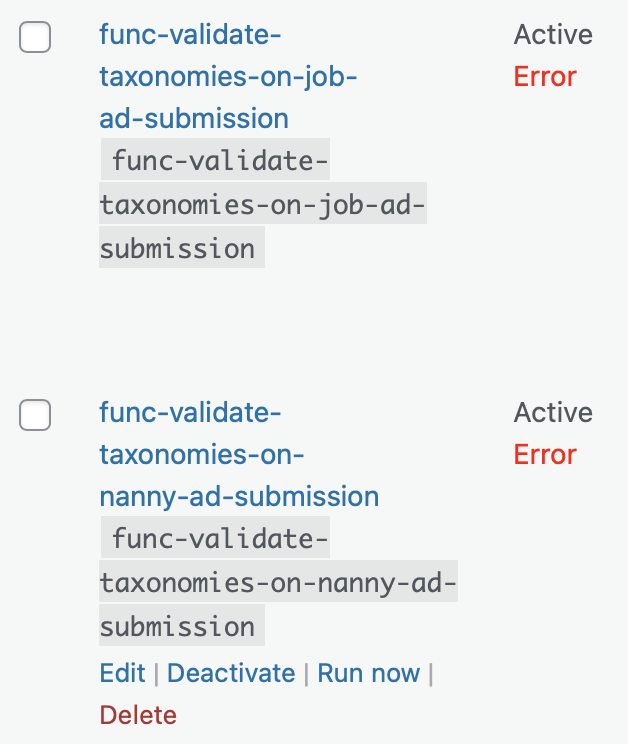The image size is (628, 744).
Task: Click the red Error label for nanny-ad-submission
Action: tap(545, 455)
